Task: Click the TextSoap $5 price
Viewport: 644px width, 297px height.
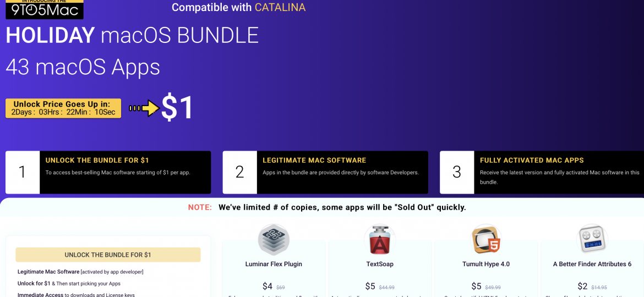Action: [x=370, y=287]
